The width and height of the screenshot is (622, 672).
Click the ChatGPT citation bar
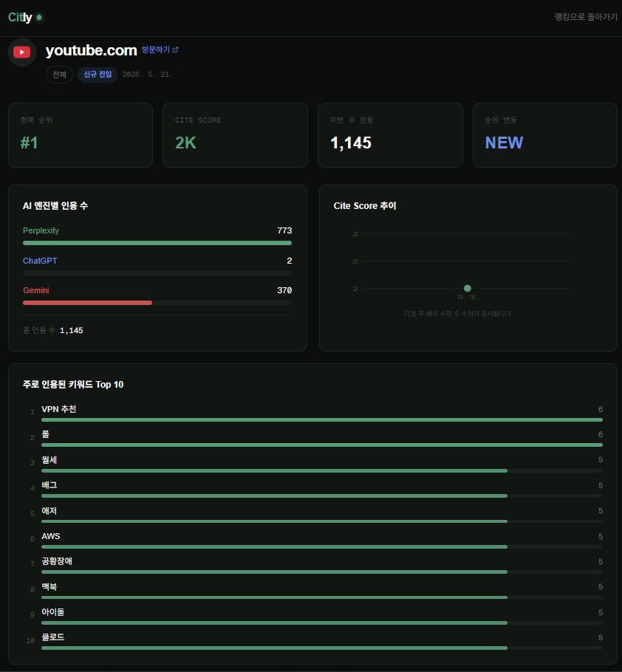[x=157, y=273]
